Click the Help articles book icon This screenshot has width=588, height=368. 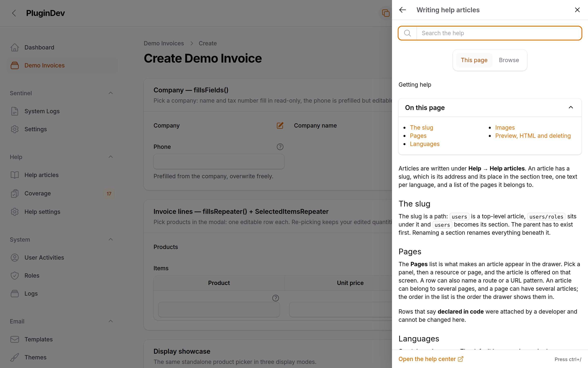click(x=14, y=175)
